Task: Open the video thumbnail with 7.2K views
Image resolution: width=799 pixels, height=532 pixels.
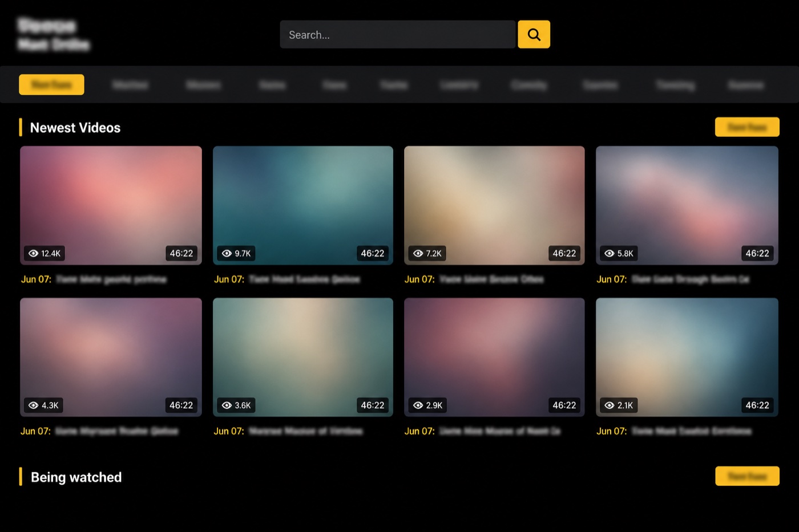Action: click(x=494, y=205)
